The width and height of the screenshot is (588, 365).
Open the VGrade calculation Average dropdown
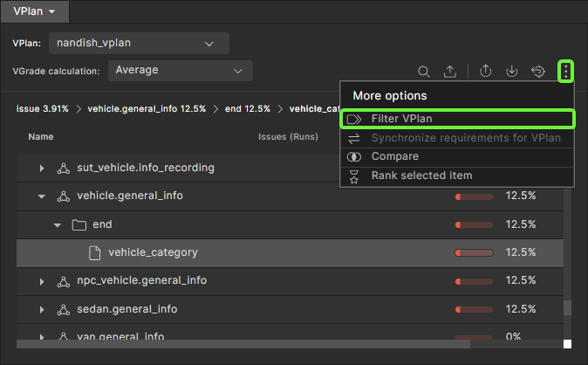tap(180, 71)
